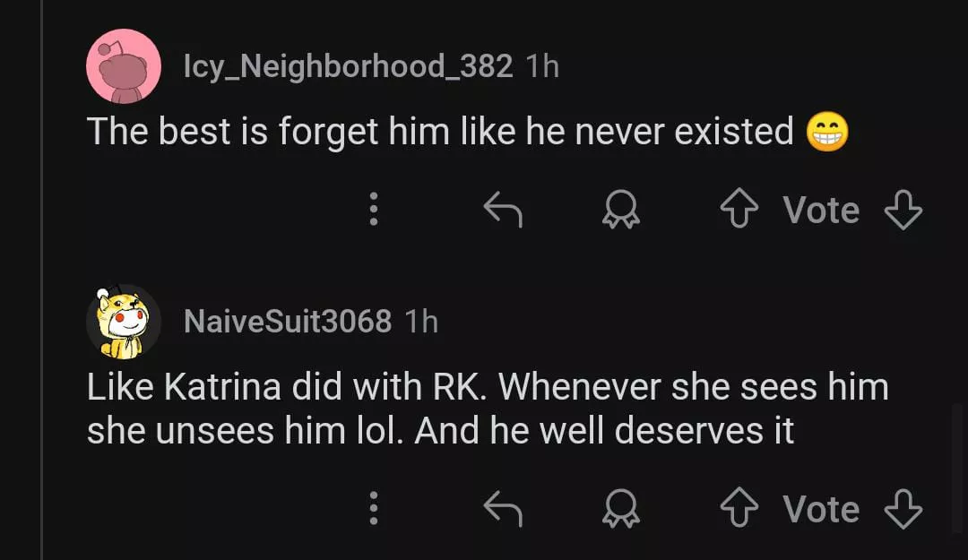Open more options on NaiveSuit3068's comment
The width and height of the screenshot is (968, 560).
(x=375, y=508)
